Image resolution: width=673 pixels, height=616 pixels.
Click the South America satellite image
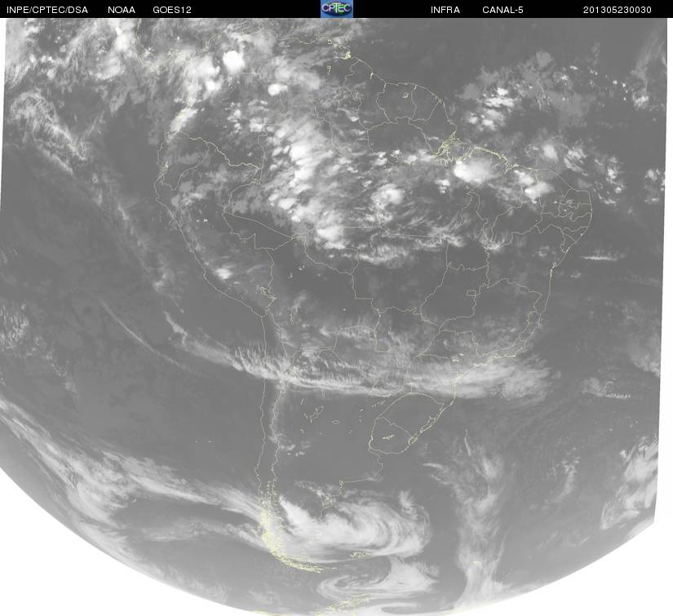336,317
